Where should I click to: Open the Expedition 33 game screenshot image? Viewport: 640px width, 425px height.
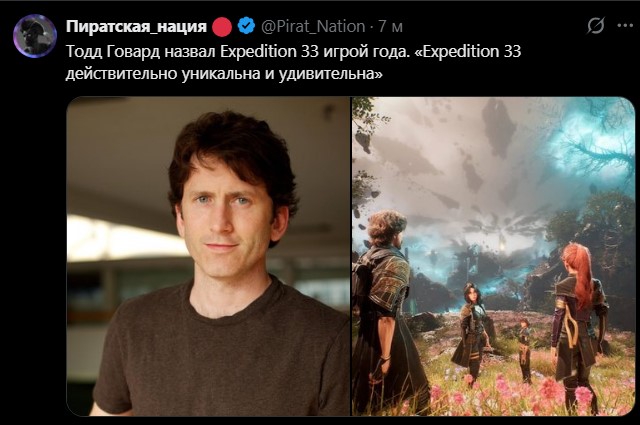coord(493,256)
